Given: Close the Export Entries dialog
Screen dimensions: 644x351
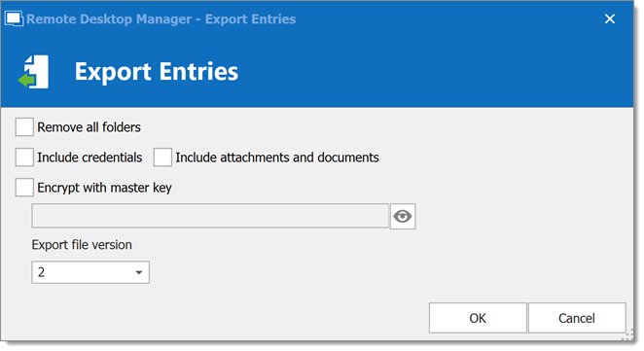Looking at the screenshot, I should [x=610, y=18].
